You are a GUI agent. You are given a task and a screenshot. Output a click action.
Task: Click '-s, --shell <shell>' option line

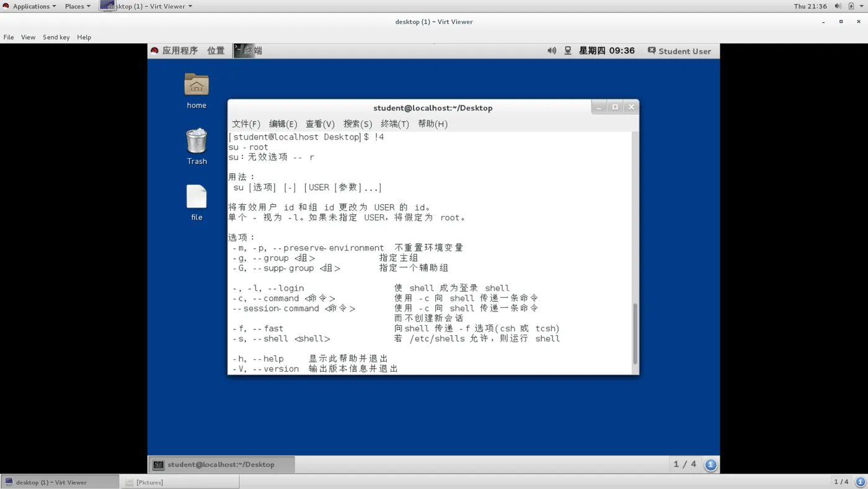coord(396,339)
